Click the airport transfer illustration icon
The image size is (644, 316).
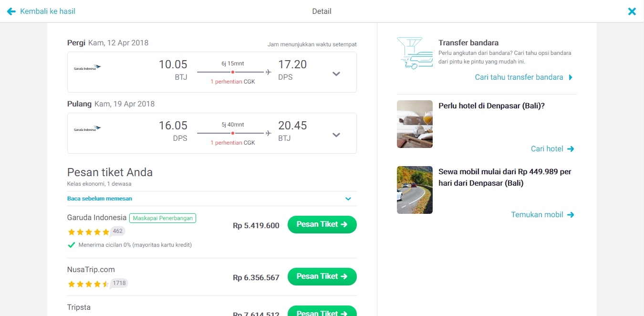415,53
